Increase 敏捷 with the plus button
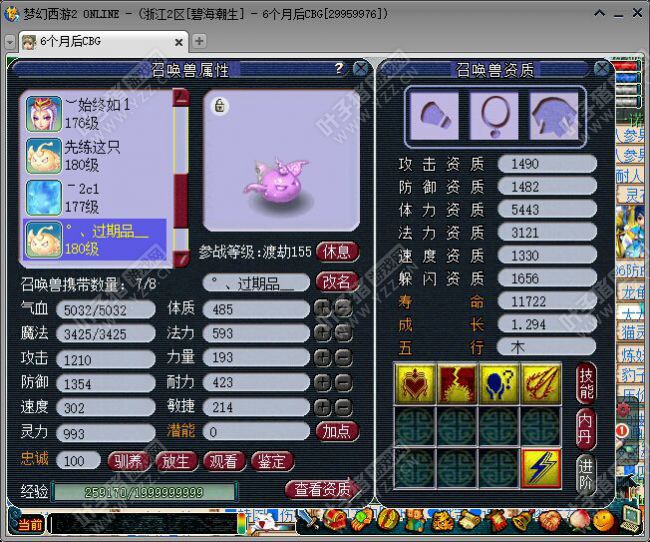Screen dimensions: 650x542 [x=322, y=406]
